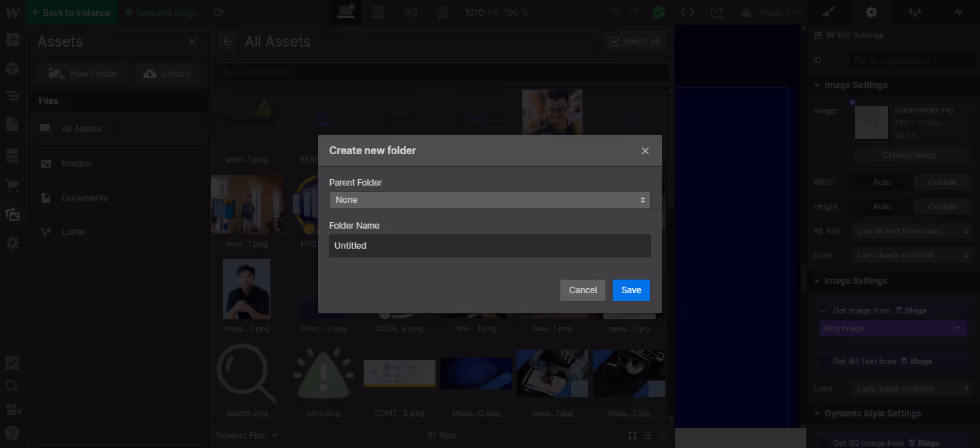
Task: Click the ID input field
Action: 911,61
